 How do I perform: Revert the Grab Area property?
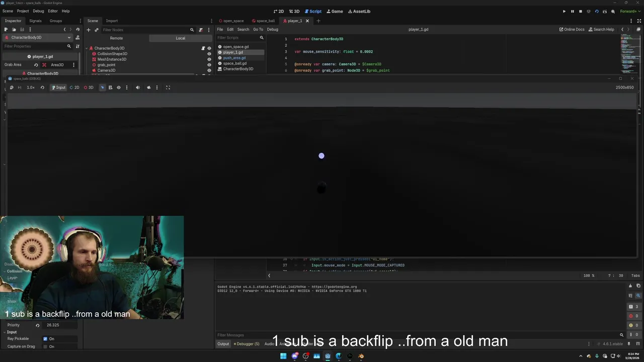pyautogui.click(x=36, y=65)
